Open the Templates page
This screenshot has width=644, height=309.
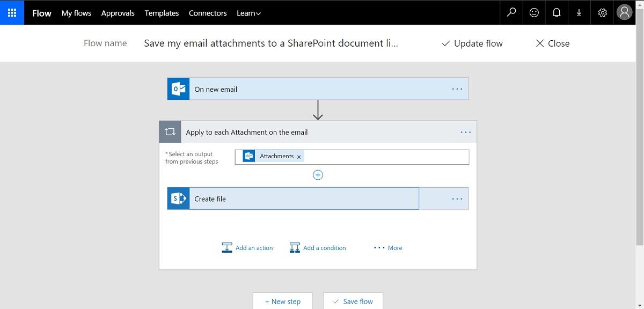click(x=162, y=13)
